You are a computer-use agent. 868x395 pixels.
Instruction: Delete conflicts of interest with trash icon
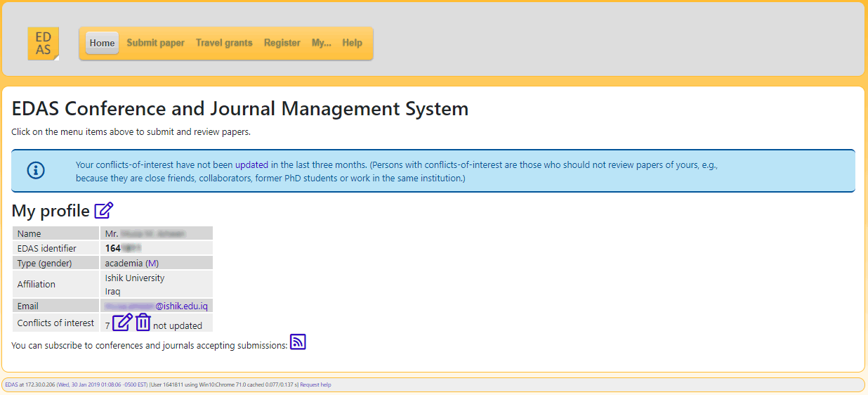coord(143,323)
